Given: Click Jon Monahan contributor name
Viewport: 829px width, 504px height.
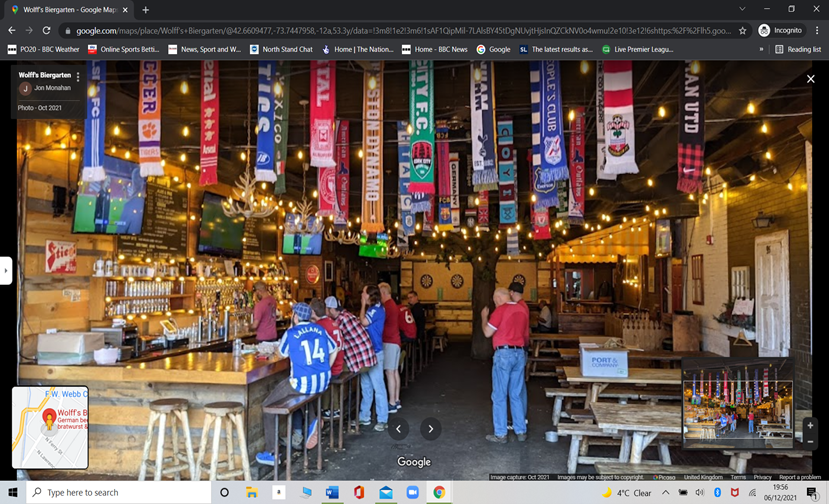Looking at the screenshot, I should pyautogui.click(x=52, y=88).
